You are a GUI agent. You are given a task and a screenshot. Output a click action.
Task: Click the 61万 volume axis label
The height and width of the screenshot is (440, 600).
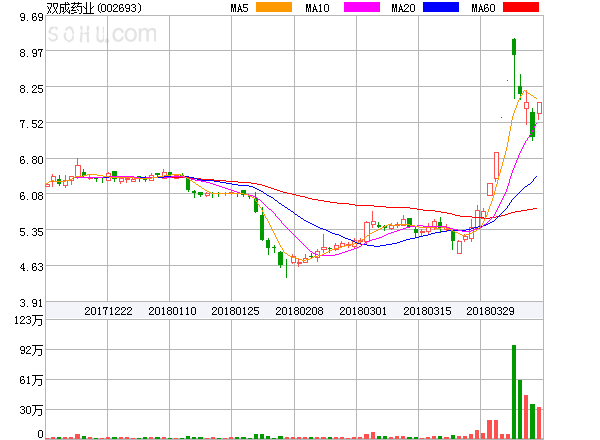(31, 380)
